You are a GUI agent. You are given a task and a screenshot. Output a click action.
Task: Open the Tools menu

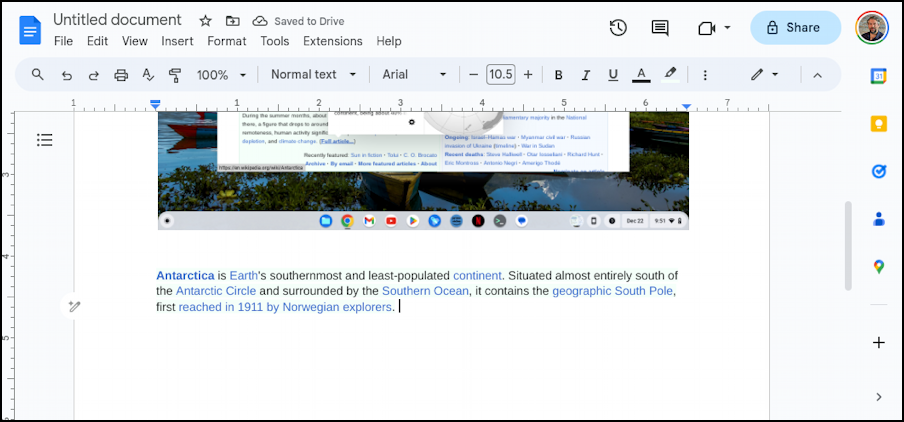point(274,42)
